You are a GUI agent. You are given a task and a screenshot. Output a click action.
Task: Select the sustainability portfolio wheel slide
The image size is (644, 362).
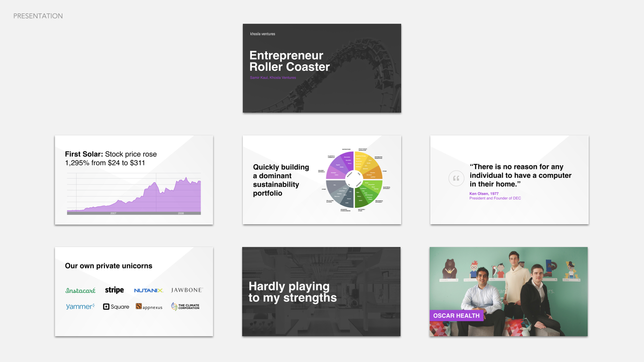pos(322,180)
